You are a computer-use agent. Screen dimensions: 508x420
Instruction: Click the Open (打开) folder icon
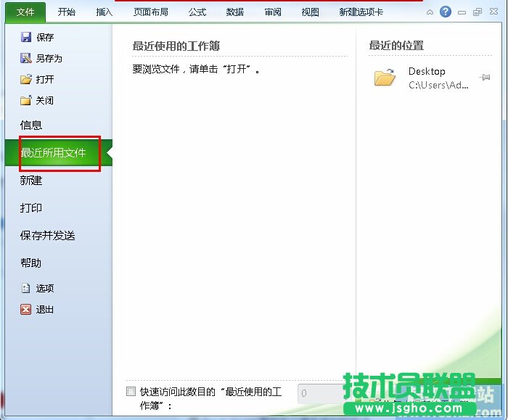[26, 79]
